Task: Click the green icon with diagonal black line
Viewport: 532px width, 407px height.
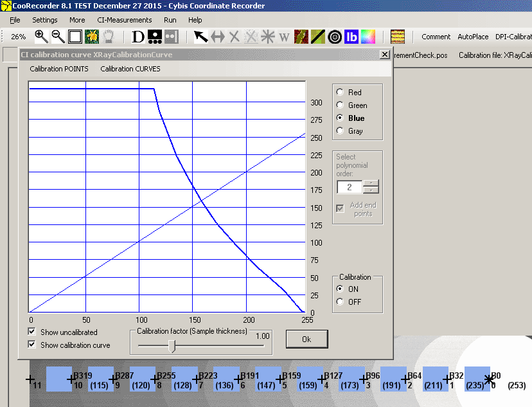Action: pos(318,37)
